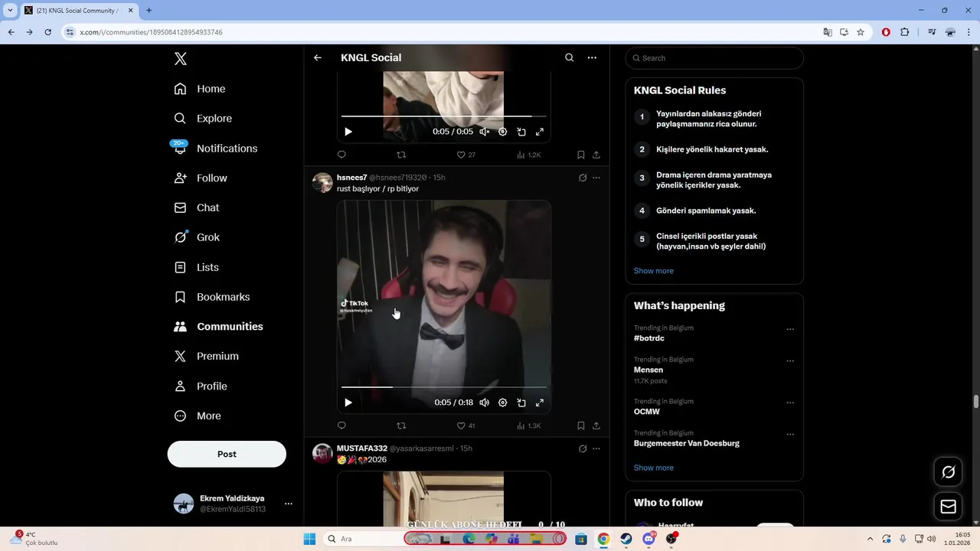
Task: Open Bookmarks in the sidebar
Action: (212, 297)
